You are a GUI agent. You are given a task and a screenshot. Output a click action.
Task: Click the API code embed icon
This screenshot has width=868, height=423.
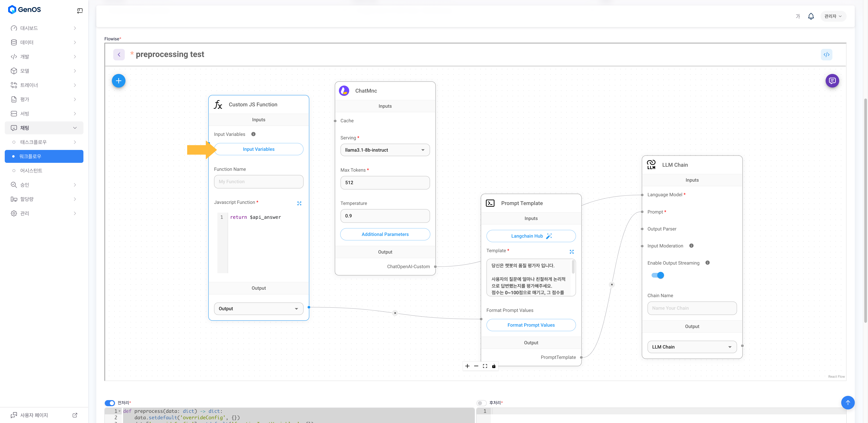pos(826,55)
